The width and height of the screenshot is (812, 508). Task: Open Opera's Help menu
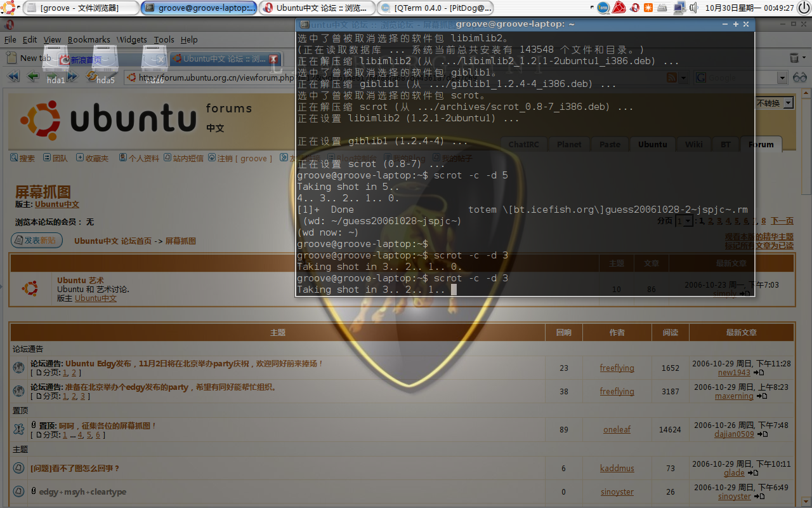(x=189, y=39)
